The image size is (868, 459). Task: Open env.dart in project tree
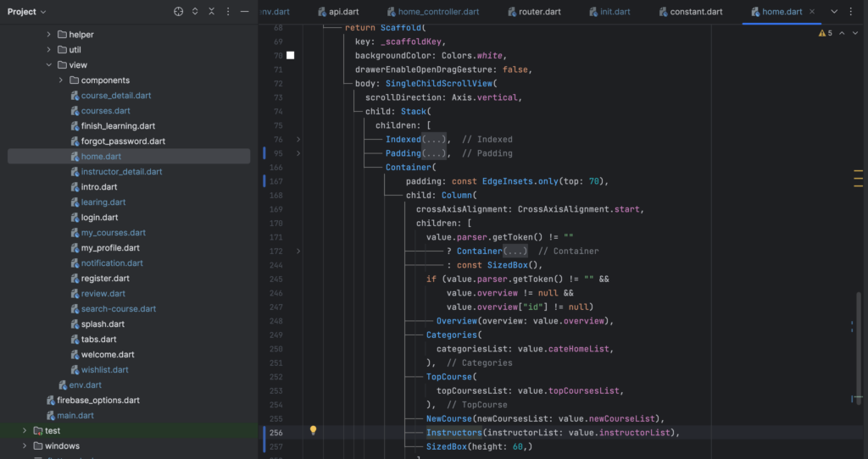[85, 384]
